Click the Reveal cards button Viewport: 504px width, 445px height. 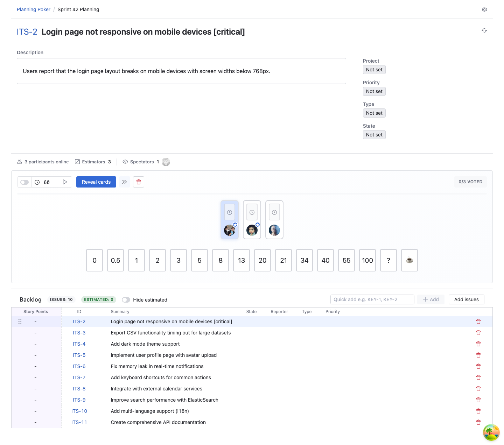click(96, 182)
